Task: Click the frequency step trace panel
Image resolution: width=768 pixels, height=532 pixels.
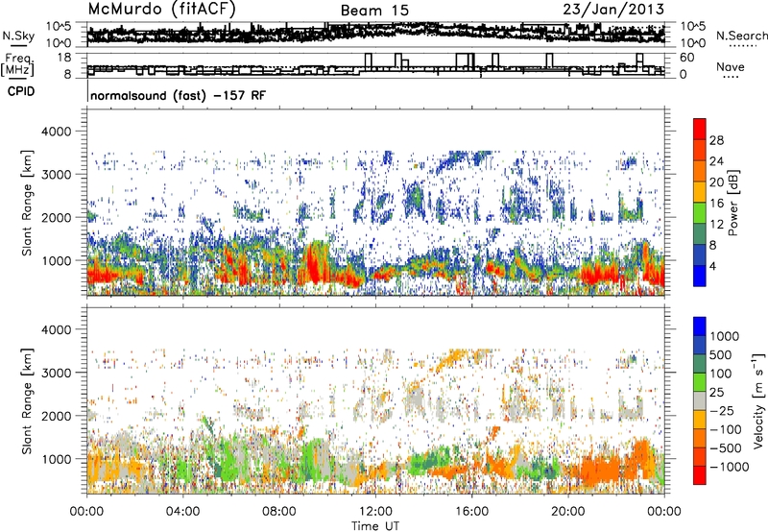Action: coord(376,65)
